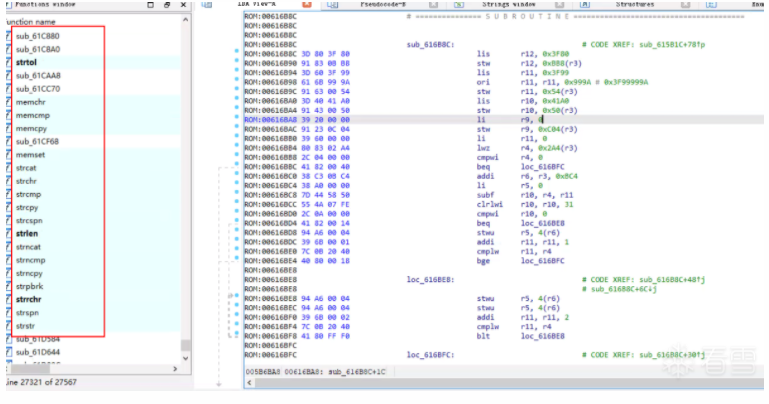This screenshot has width=769, height=404.
Task: Select the strcpy function
Action: [27, 207]
